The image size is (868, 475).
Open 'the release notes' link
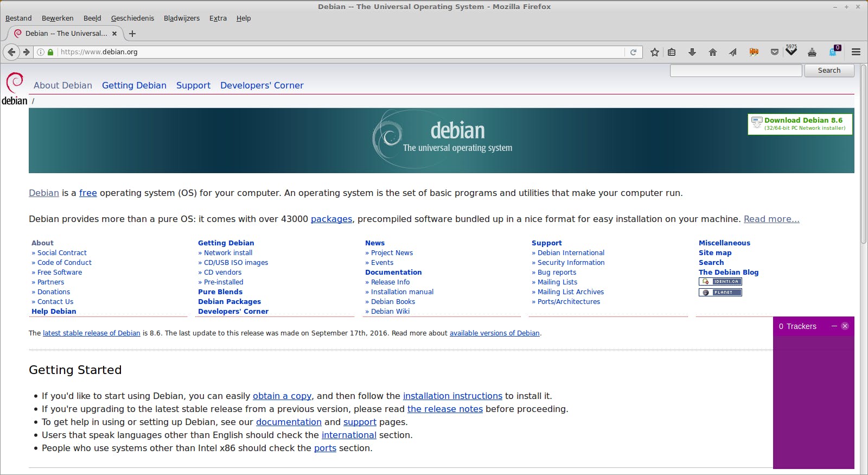pos(445,409)
